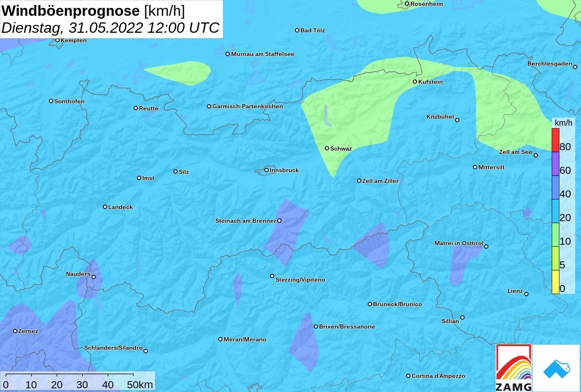Click the Zell am Ziller label
Screen dimensions: 581x392
point(381,181)
